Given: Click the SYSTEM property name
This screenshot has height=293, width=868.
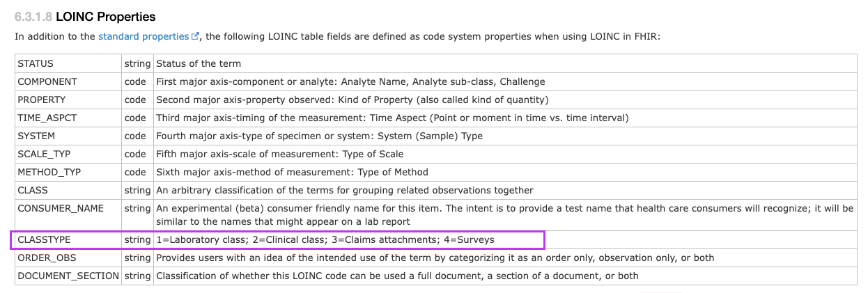Looking at the screenshot, I should [x=36, y=136].
